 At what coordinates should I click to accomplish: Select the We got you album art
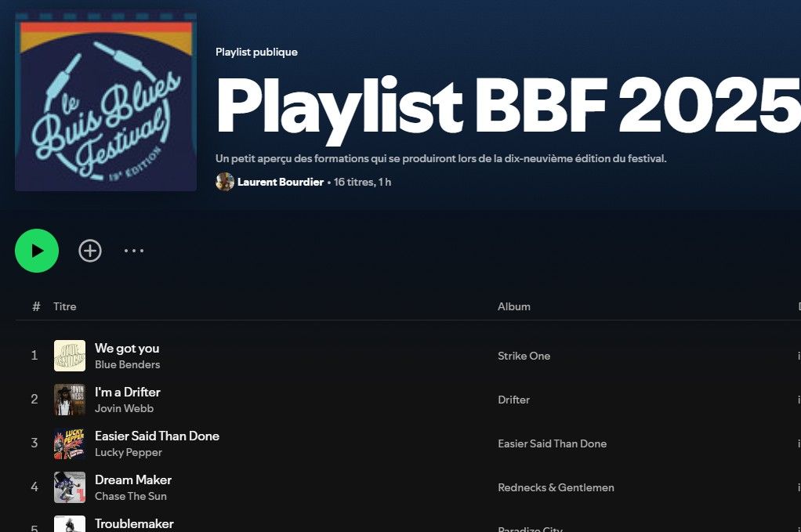70,356
